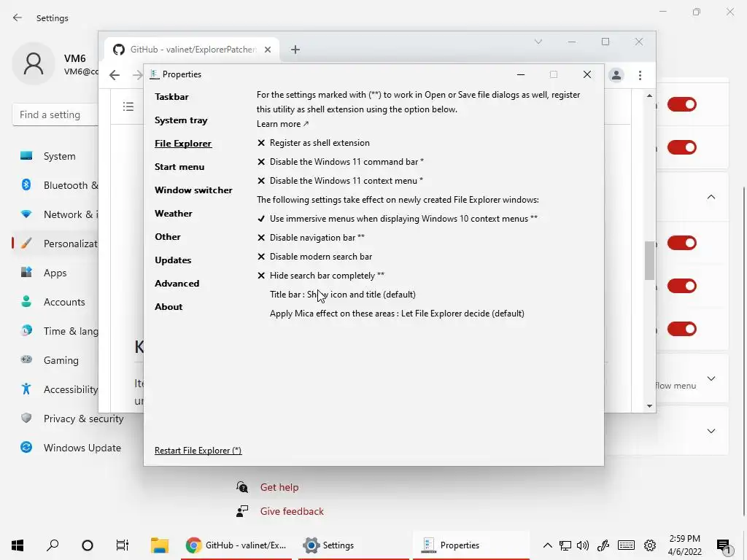Open Updates section in Properties
747x560 pixels.
[x=173, y=260]
